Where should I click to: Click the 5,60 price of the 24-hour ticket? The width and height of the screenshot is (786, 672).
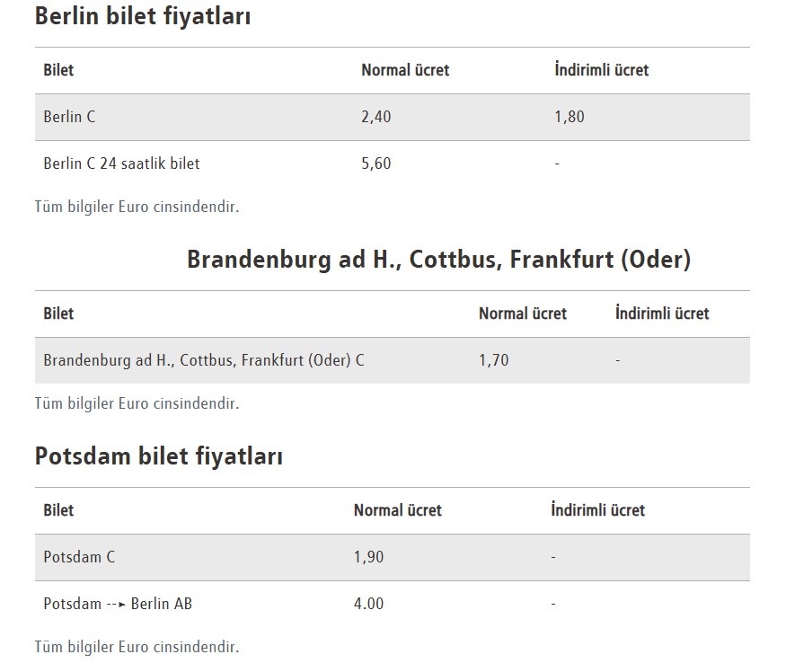[x=376, y=164]
